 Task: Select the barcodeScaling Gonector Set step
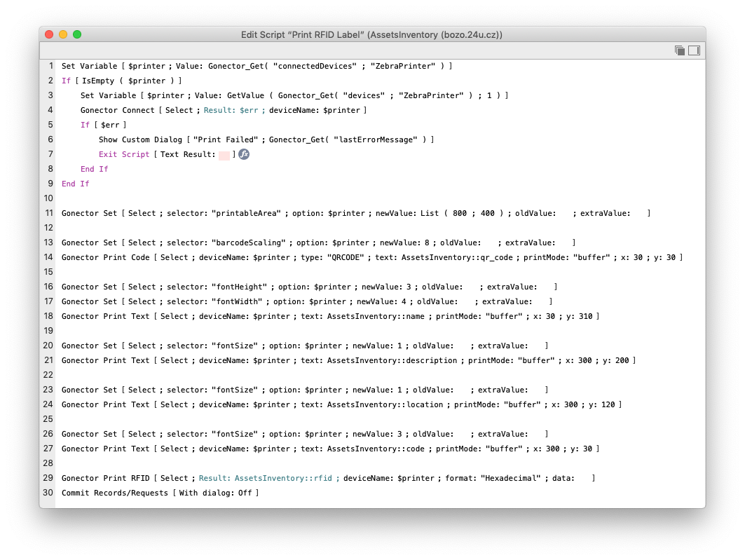pos(318,243)
